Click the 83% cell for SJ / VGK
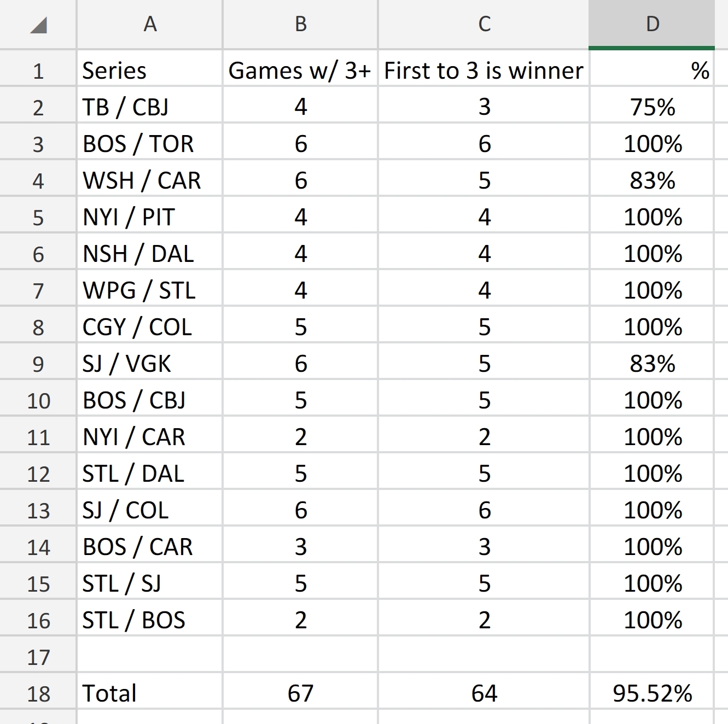 pos(652,363)
